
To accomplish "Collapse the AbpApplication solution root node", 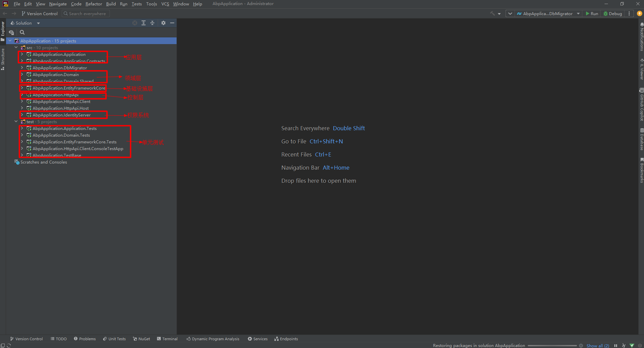I will [10, 41].
